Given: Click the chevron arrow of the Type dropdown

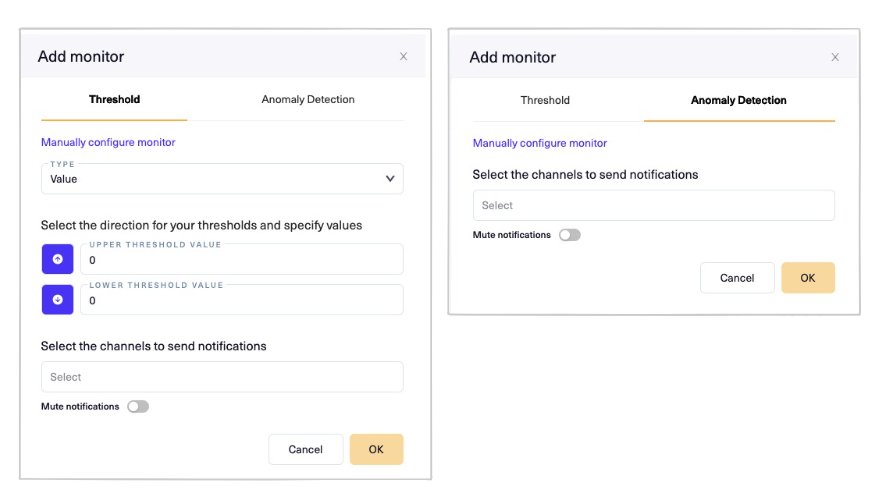Looking at the screenshot, I should click(x=390, y=179).
